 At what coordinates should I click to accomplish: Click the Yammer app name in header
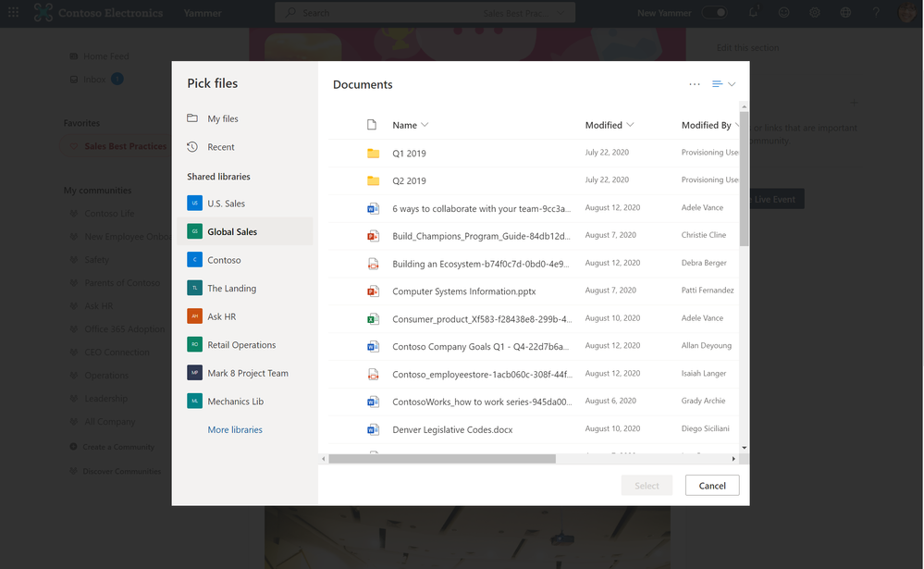(203, 13)
